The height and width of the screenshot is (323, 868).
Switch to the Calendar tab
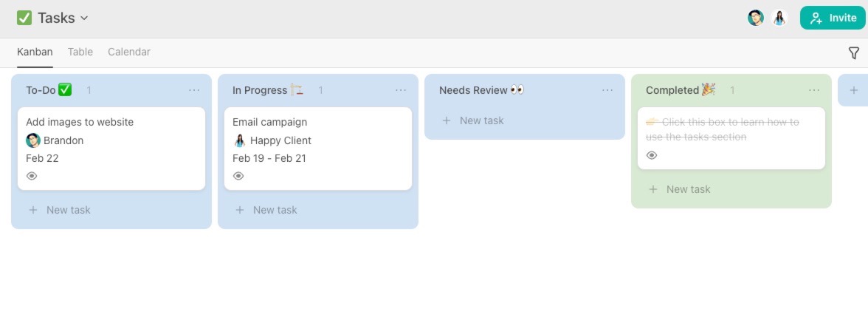[x=129, y=52]
